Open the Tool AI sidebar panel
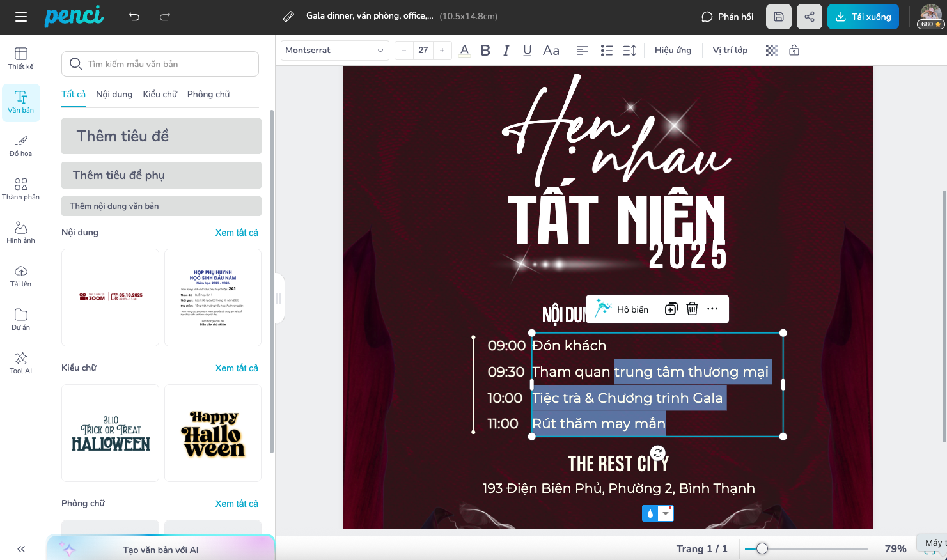 (x=21, y=362)
